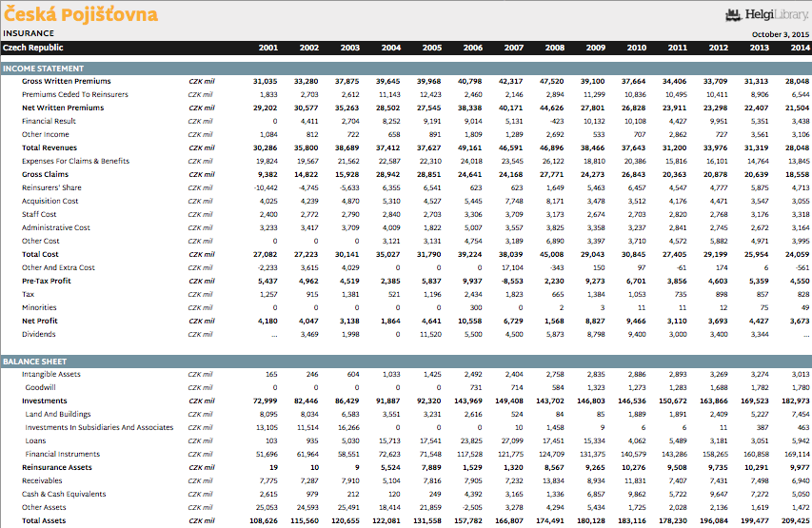Click Investments In Subsidiaries And Associates label

[99, 427]
